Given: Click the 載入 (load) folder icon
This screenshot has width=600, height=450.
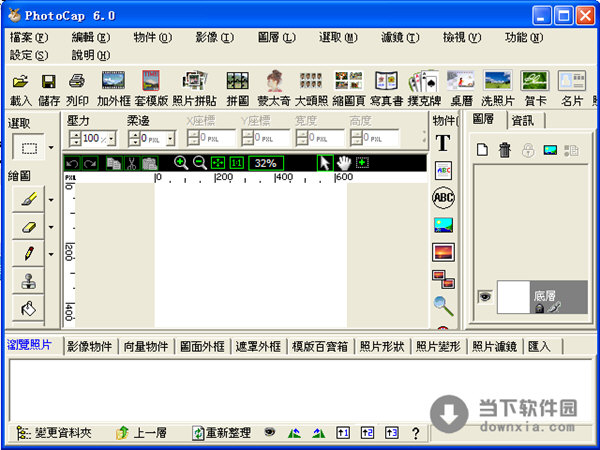Looking at the screenshot, I should tap(21, 81).
